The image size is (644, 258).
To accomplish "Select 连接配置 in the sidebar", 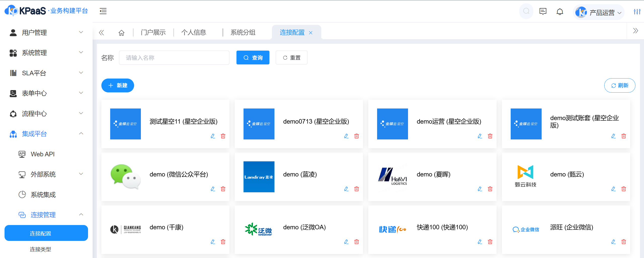I will click(46, 233).
